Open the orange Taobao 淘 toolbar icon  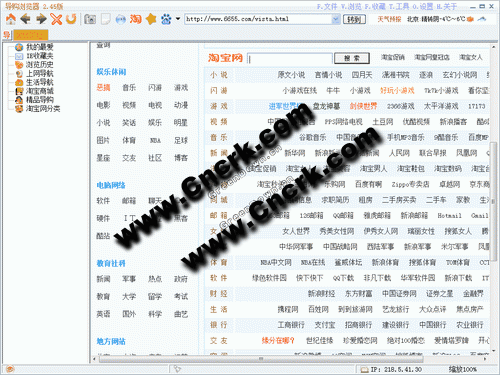[x=136, y=19]
